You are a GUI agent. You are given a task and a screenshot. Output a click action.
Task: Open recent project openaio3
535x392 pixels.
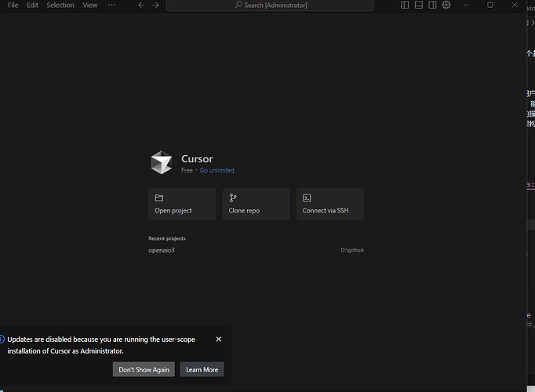257,250
